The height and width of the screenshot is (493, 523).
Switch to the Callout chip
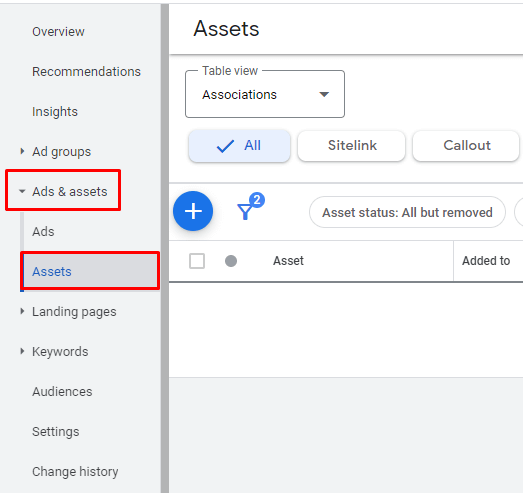pos(466,146)
